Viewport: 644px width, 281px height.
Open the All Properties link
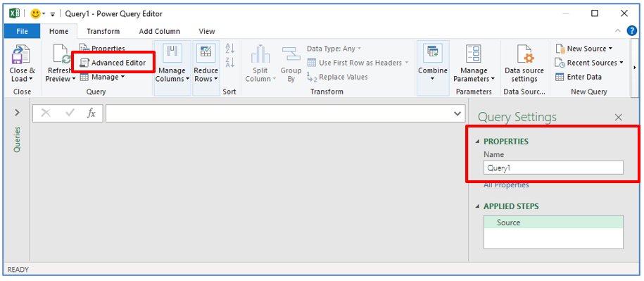tap(506, 185)
